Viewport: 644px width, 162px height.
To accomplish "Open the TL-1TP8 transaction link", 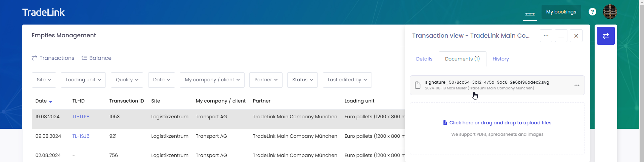I will click(81, 117).
